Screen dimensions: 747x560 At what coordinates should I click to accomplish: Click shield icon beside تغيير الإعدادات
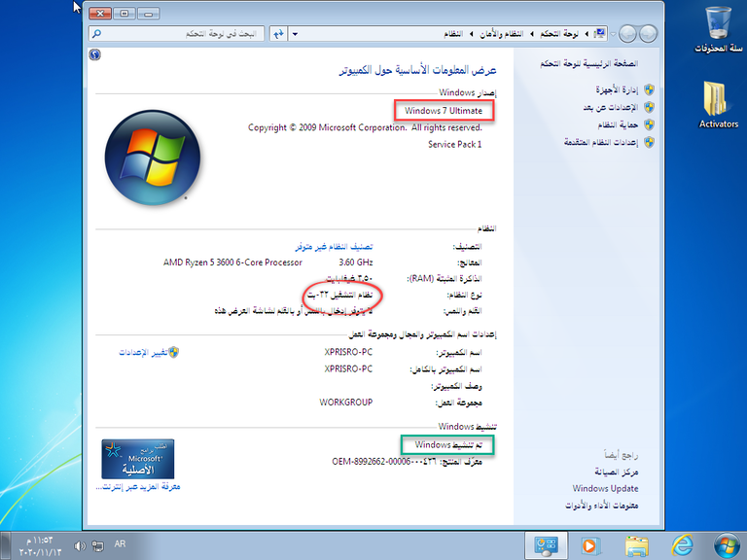pyautogui.click(x=174, y=352)
